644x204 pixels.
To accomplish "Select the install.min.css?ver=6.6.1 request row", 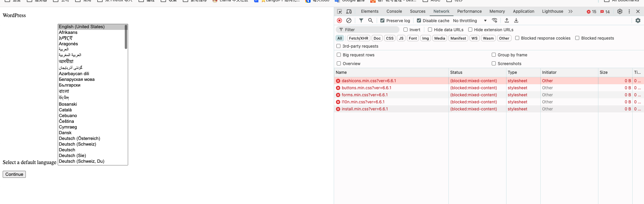I will coord(489,109).
